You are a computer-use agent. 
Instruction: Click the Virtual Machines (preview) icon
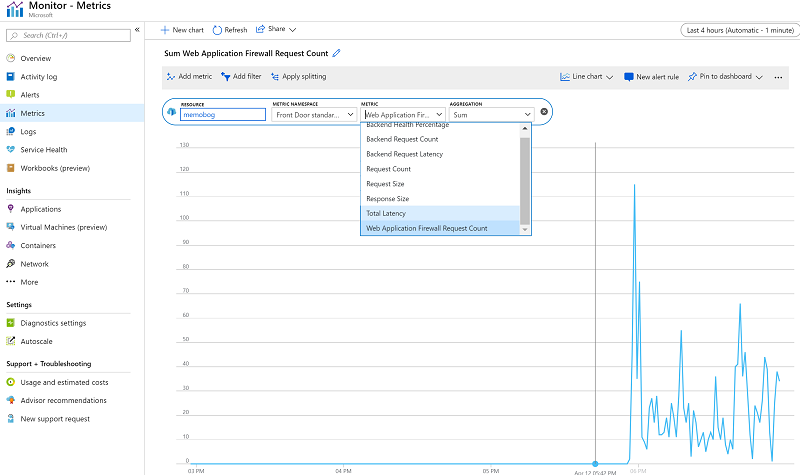(10, 227)
